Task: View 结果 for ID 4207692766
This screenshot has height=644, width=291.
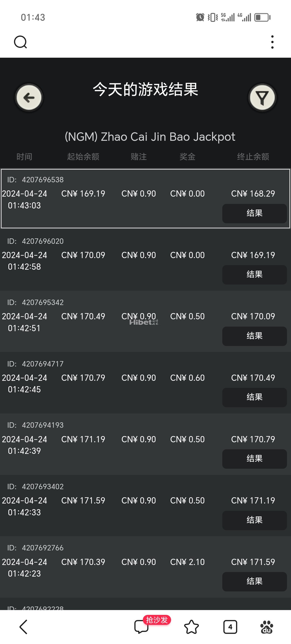Action: point(254,581)
